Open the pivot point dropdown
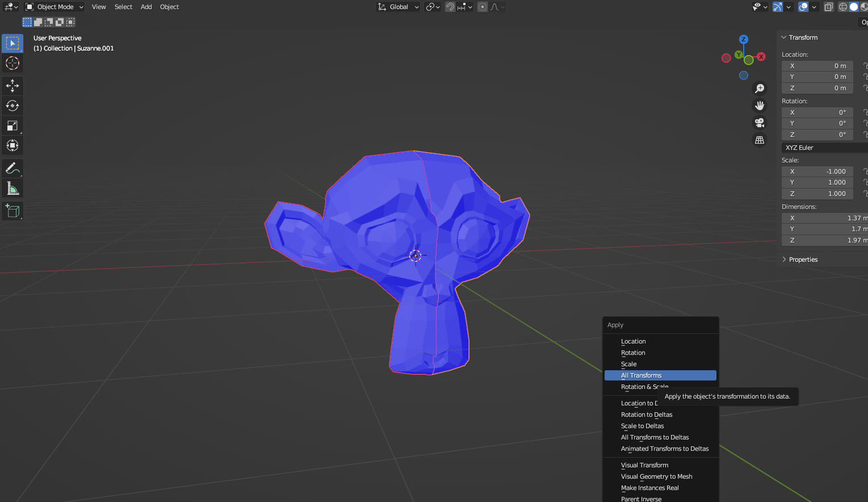The height and width of the screenshot is (502, 868). pyautogui.click(x=433, y=7)
